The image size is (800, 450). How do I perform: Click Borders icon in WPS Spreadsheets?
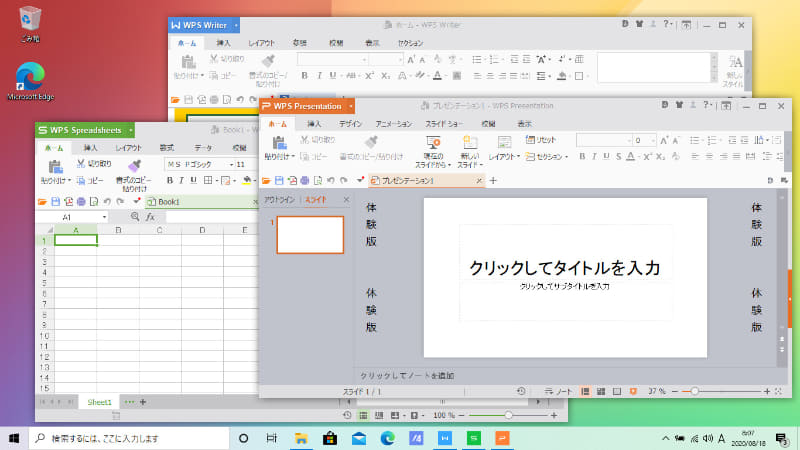pos(208,181)
